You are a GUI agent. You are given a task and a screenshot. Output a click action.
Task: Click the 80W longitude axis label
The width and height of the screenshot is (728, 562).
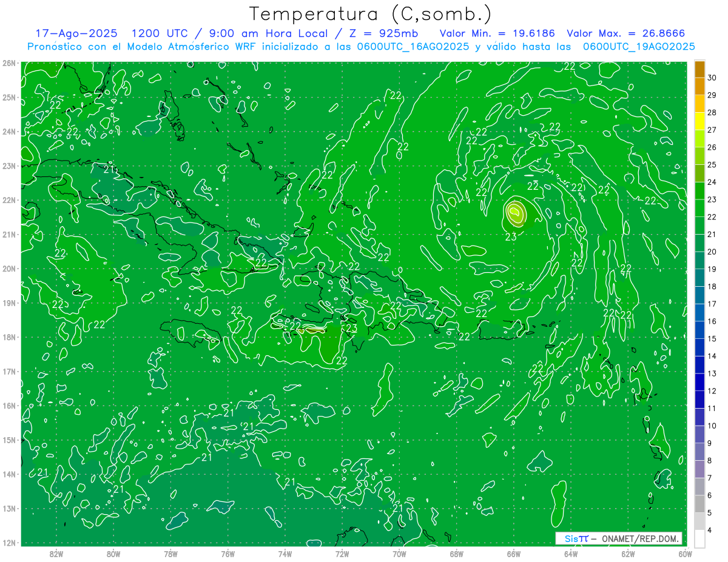(113, 553)
